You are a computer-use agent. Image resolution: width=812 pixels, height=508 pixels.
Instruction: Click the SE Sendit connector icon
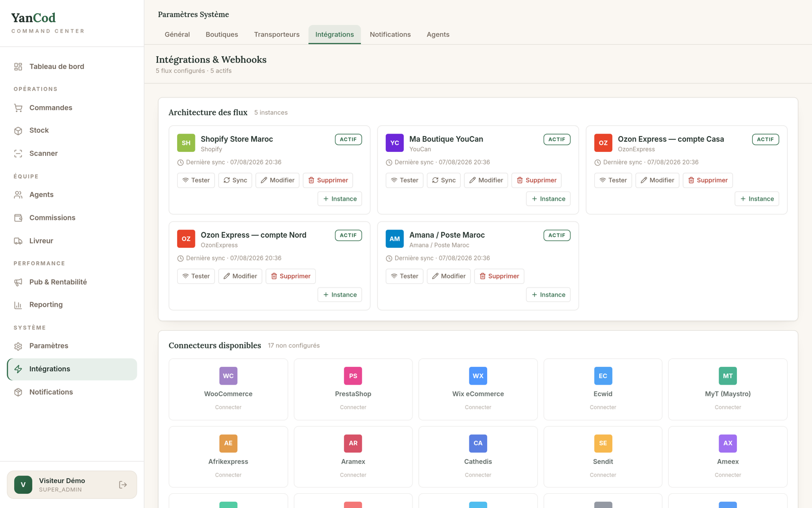[603, 443]
